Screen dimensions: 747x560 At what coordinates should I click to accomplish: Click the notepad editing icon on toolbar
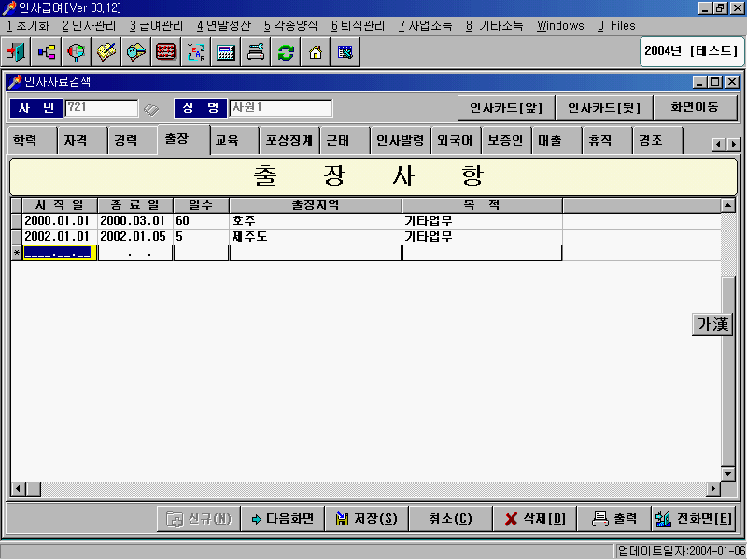tap(106, 52)
